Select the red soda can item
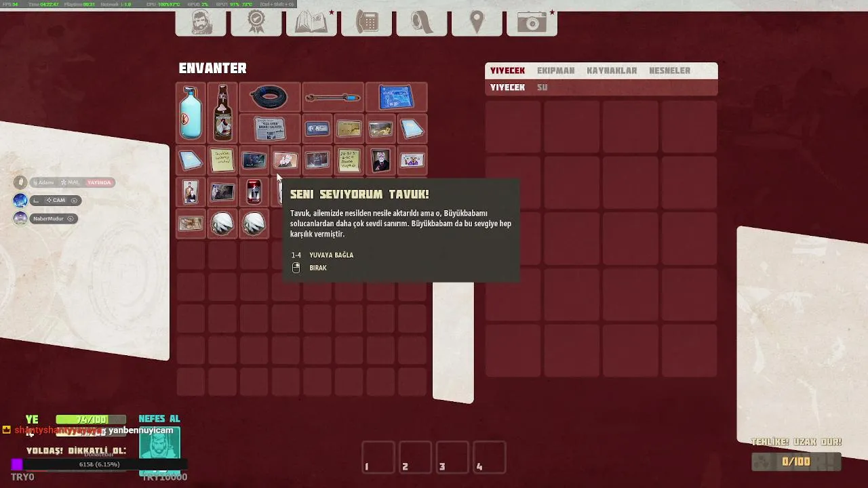 [x=254, y=192]
